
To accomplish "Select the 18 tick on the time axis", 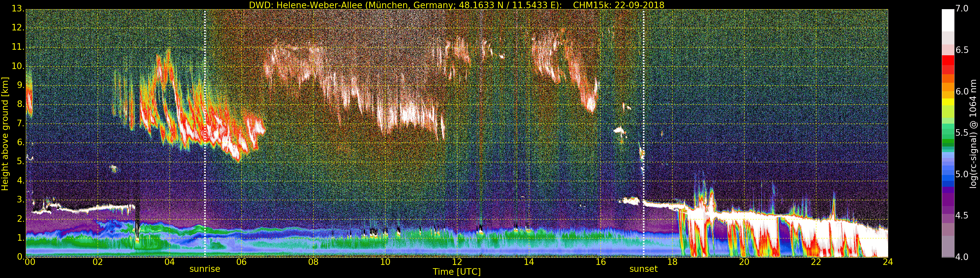I will pyautogui.click(x=672, y=262).
